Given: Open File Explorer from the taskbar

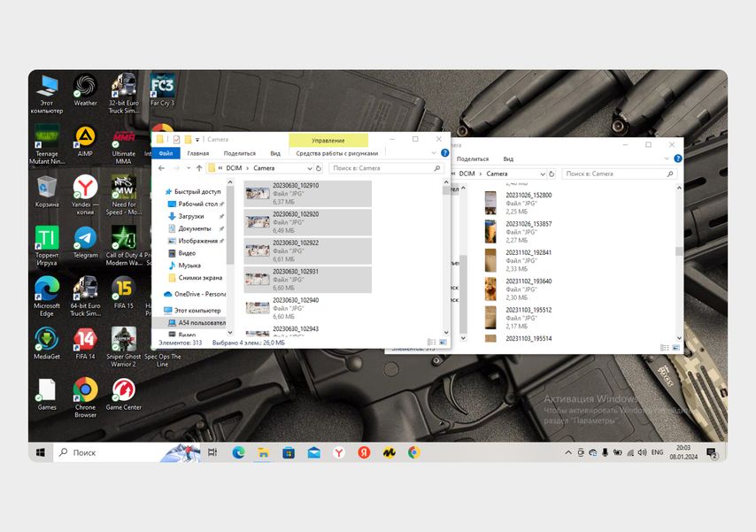Looking at the screenshot, I should pyautogui.click(x=263, y=452).
